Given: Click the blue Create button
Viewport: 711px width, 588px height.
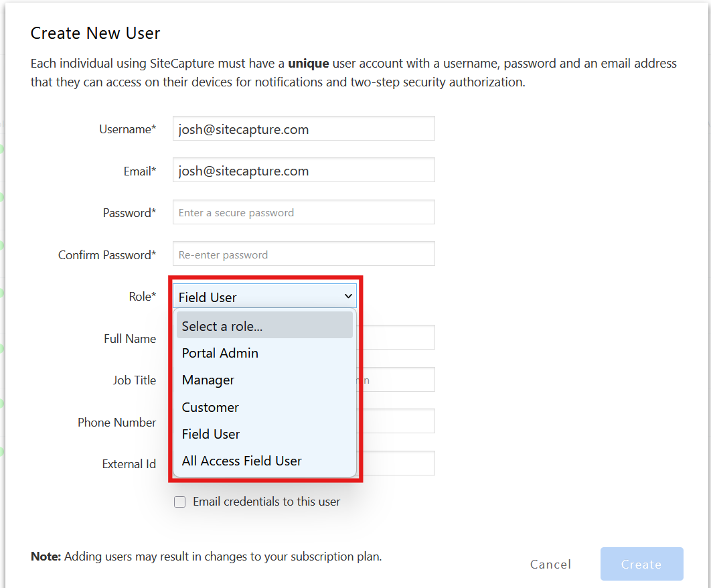Looking at the screenshot, I should coord(641,564).
